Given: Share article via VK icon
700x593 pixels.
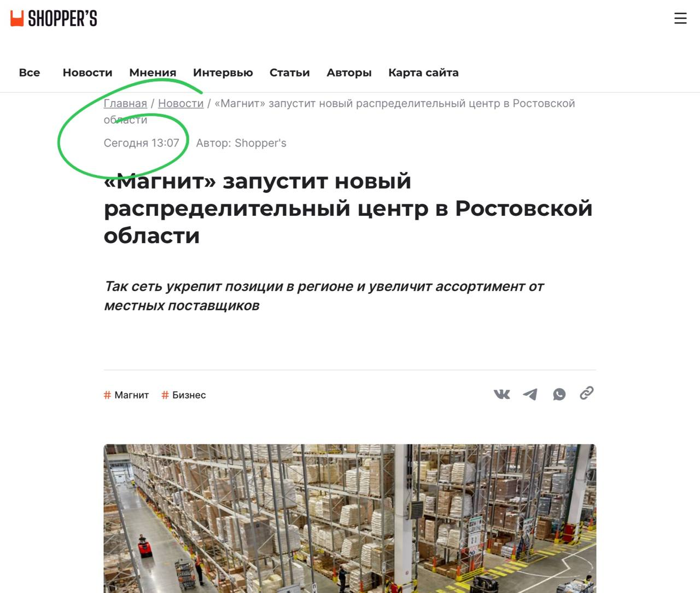Looking at the screenshot, I should [501, 394].
